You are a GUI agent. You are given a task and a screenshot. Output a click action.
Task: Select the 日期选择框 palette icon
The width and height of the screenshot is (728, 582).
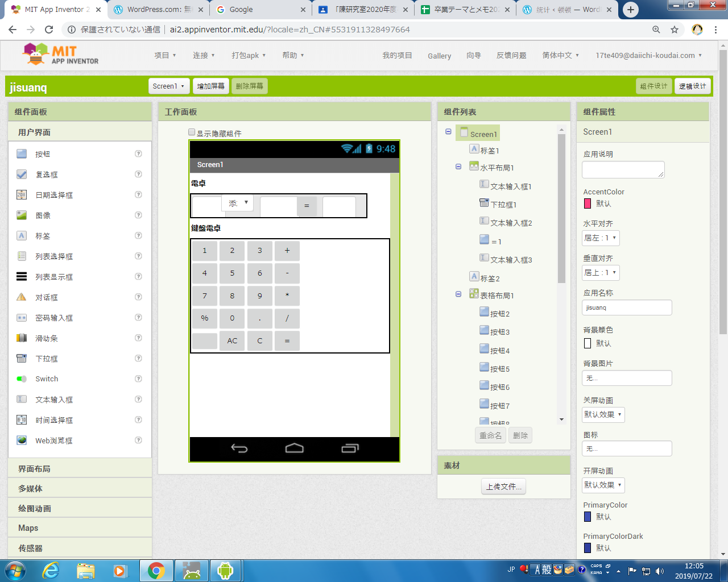click(22, 195)
